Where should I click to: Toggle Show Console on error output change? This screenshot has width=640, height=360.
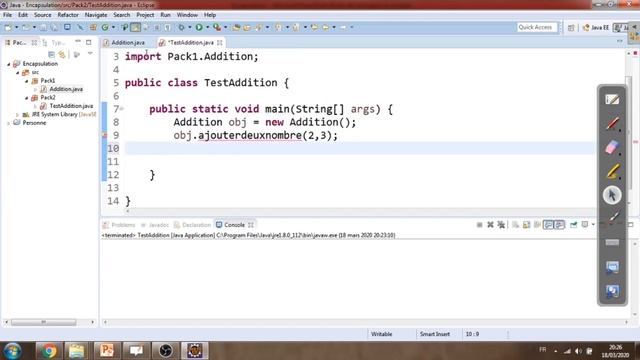(559, 225)
